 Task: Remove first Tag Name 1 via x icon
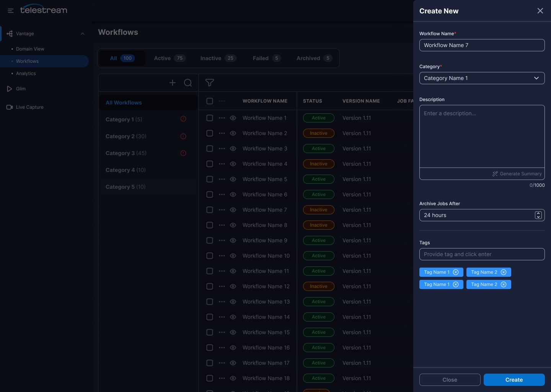[x=456, y=272]
